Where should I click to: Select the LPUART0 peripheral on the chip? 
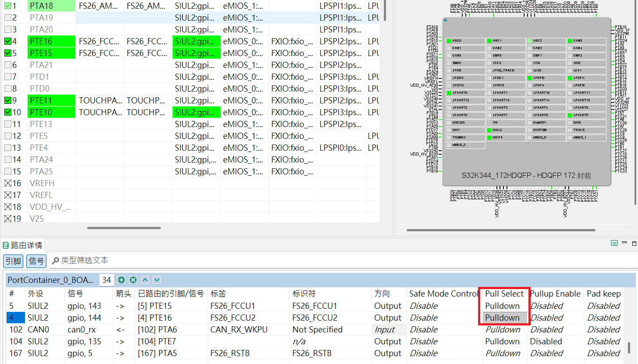click(465, 93)
